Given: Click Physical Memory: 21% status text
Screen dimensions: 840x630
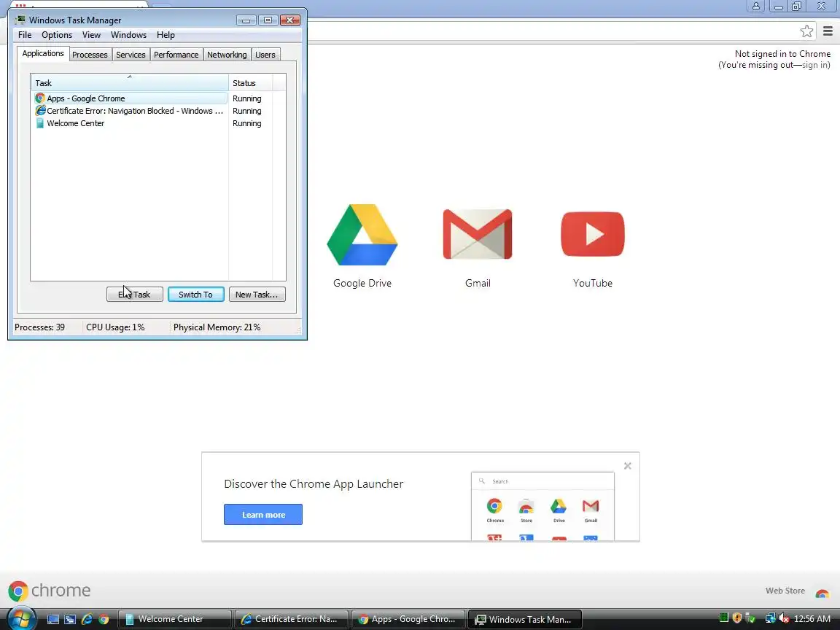Looking at the screenshot, I should 217,327.
